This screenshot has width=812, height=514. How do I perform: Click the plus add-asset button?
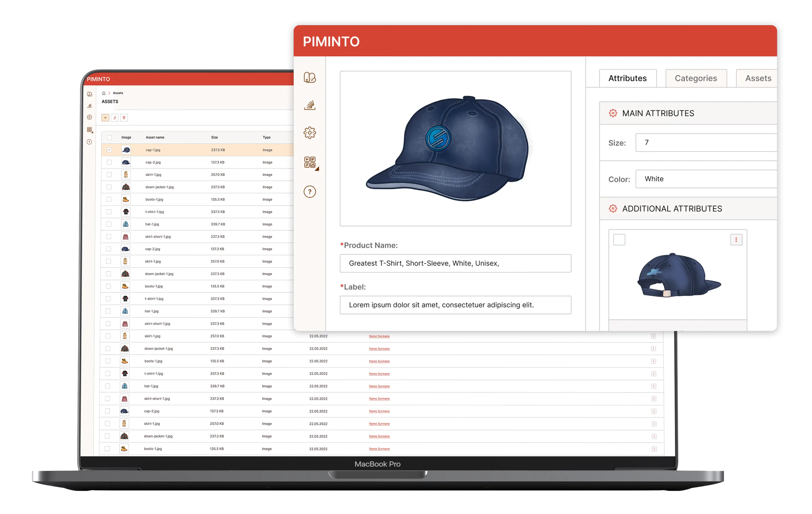(105, 118)
